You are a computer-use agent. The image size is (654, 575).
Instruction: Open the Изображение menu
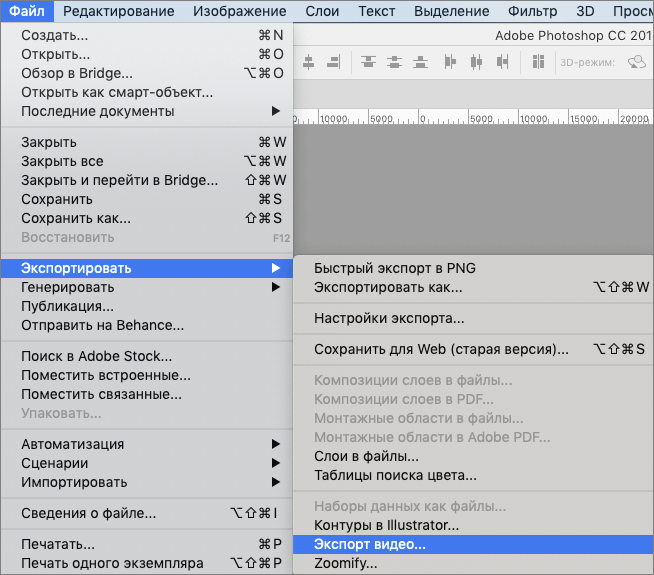point(239,11)
